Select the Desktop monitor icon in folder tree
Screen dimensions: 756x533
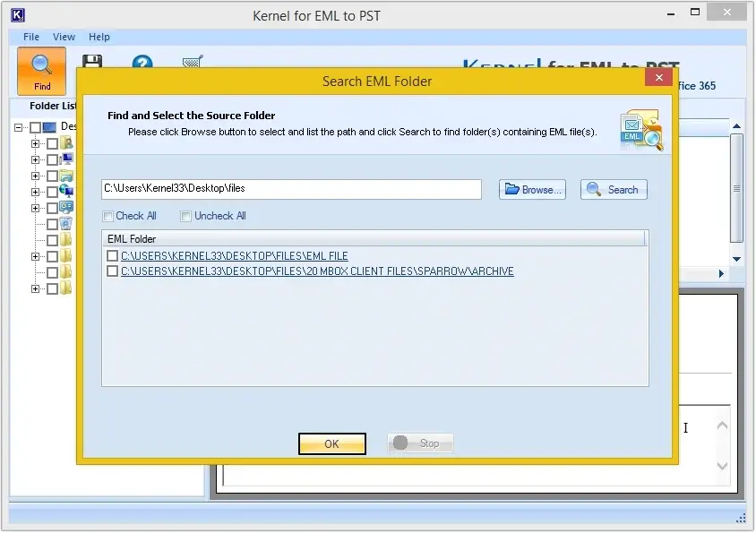[x=49, y=127]
